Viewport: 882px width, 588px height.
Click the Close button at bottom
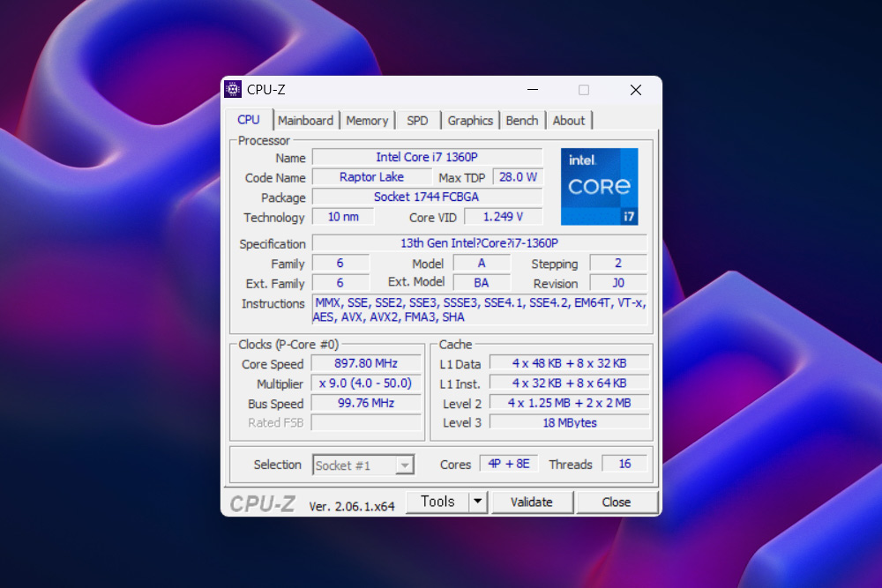(617, 502)
